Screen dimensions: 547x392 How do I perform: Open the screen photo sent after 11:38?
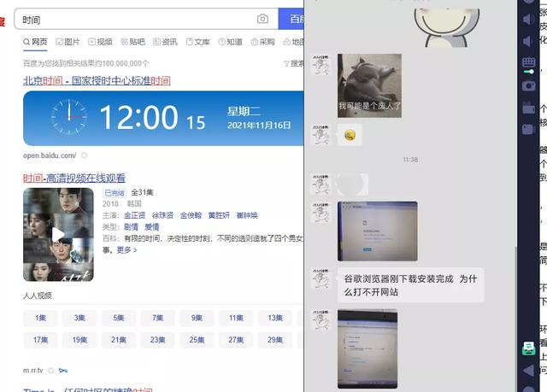click(x=378, y=231)
